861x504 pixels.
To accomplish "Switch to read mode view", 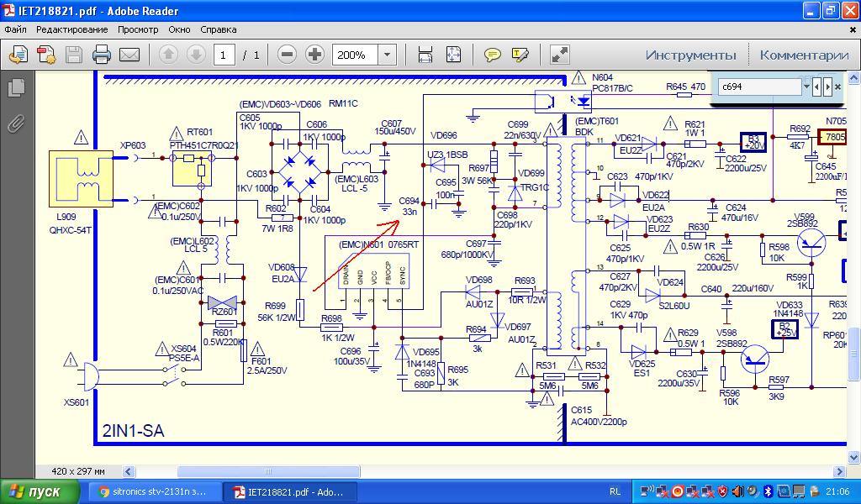I will click(x=559, y=55).
